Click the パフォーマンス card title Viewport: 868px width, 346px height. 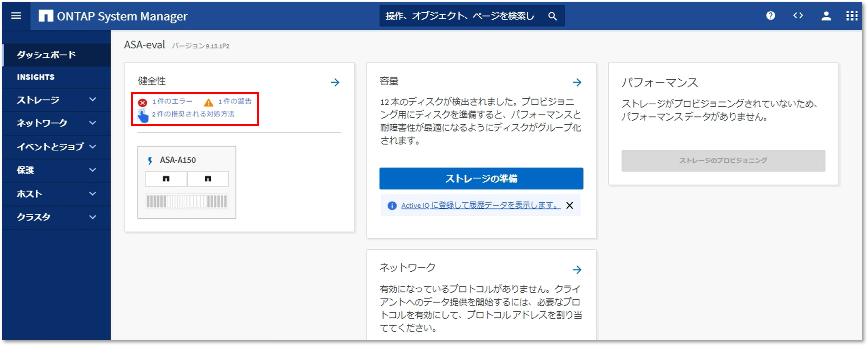(x=660, y=82)
